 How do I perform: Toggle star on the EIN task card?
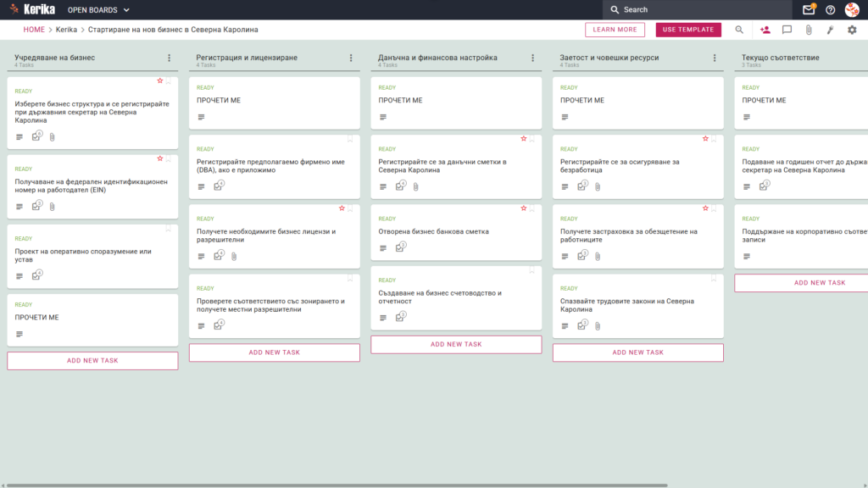point(160,158)
